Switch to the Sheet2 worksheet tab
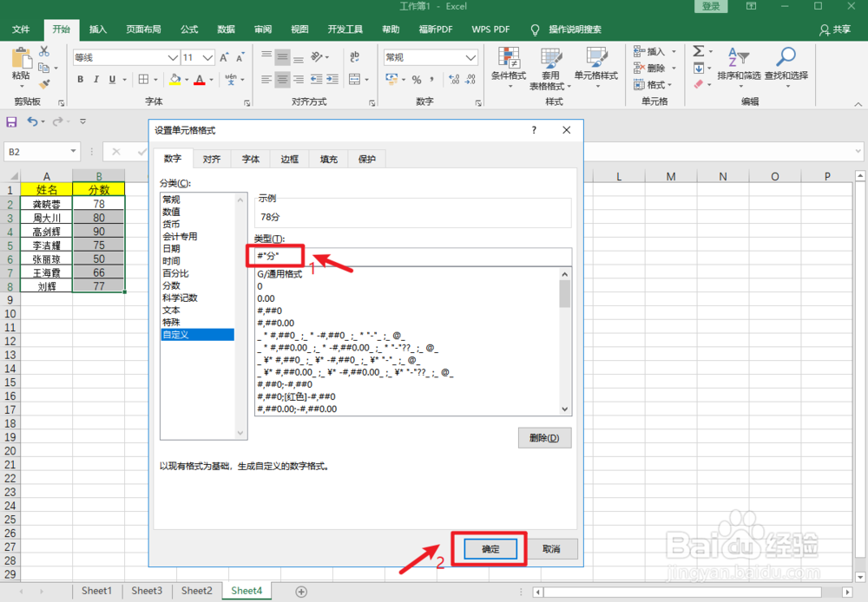The width and height of the screenshot is (868, 602). coord(196,590)
